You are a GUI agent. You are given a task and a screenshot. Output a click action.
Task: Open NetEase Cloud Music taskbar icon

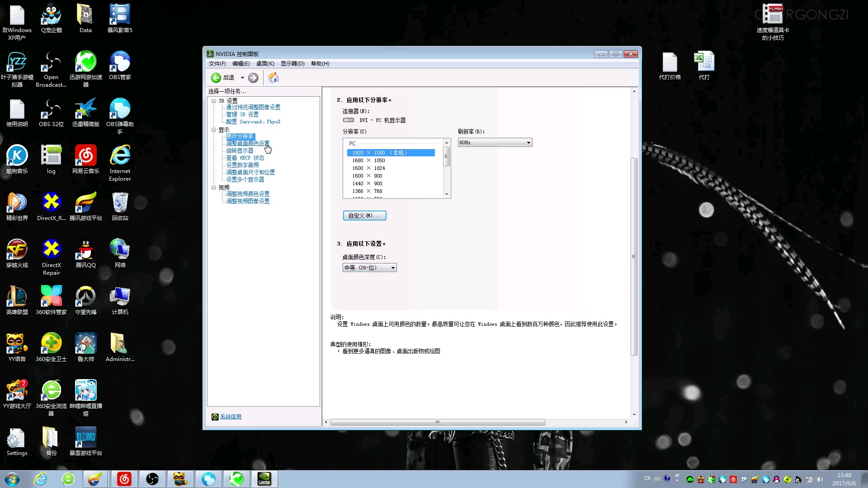pos(124,479)
